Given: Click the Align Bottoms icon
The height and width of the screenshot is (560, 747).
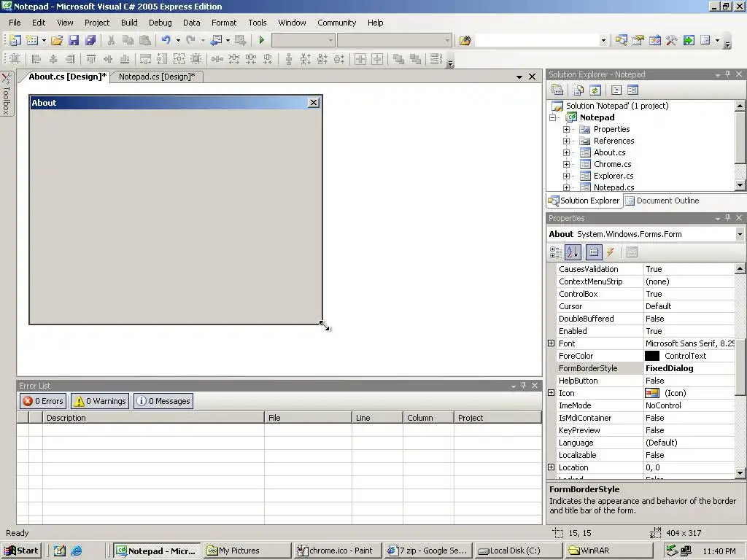Looking at the screenshot, I should (125, 59).
